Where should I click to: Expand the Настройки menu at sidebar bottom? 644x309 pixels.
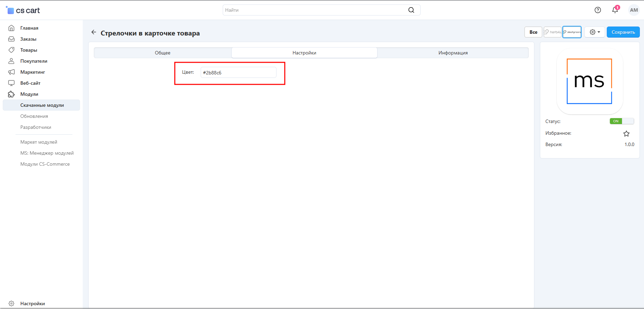pos(32,303)
